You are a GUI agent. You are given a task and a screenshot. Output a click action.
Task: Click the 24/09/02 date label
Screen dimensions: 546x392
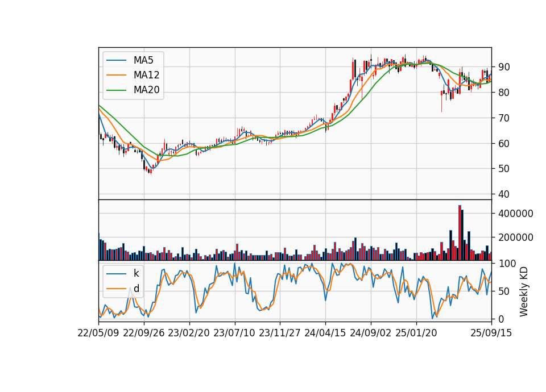[370, 333]
